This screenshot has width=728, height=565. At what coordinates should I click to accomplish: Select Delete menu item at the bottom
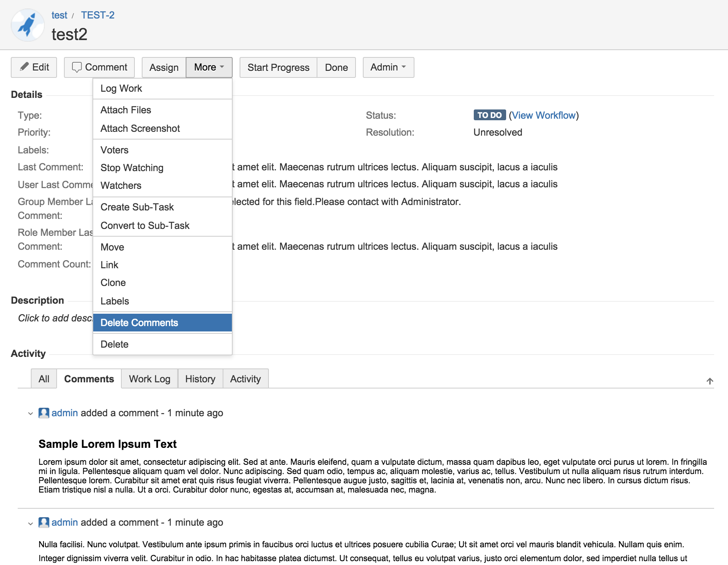163,345
